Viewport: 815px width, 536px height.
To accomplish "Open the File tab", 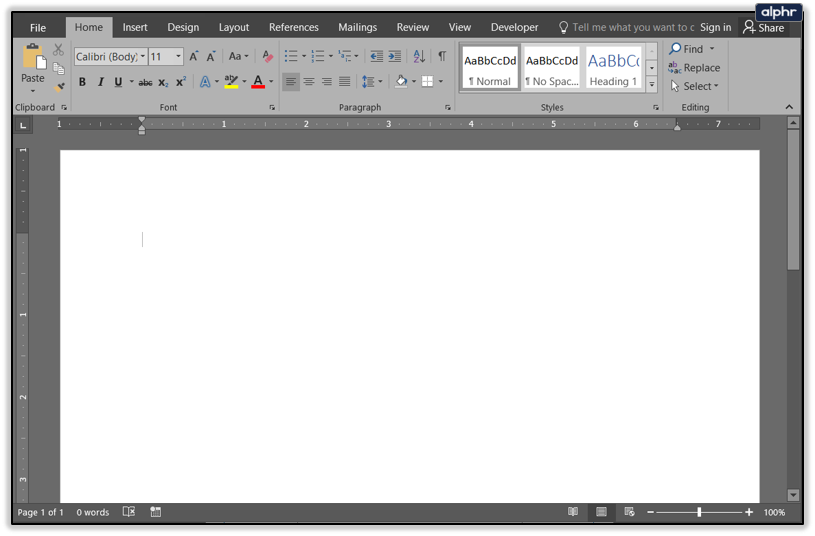I will click(x=38, y=28).
